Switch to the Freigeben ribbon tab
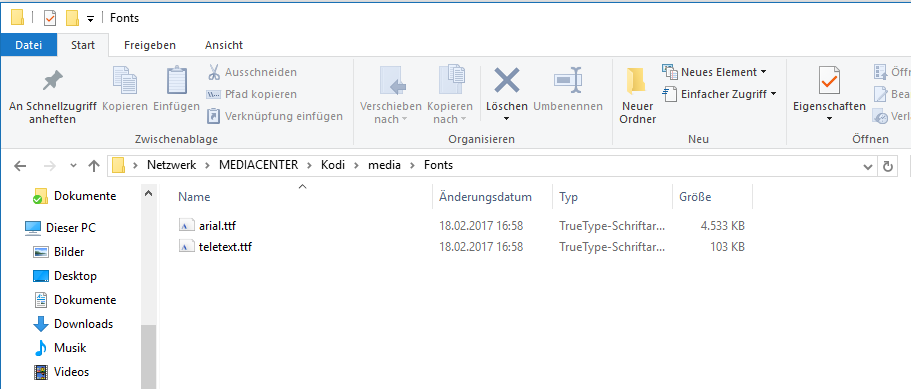 tap(150, 45)
